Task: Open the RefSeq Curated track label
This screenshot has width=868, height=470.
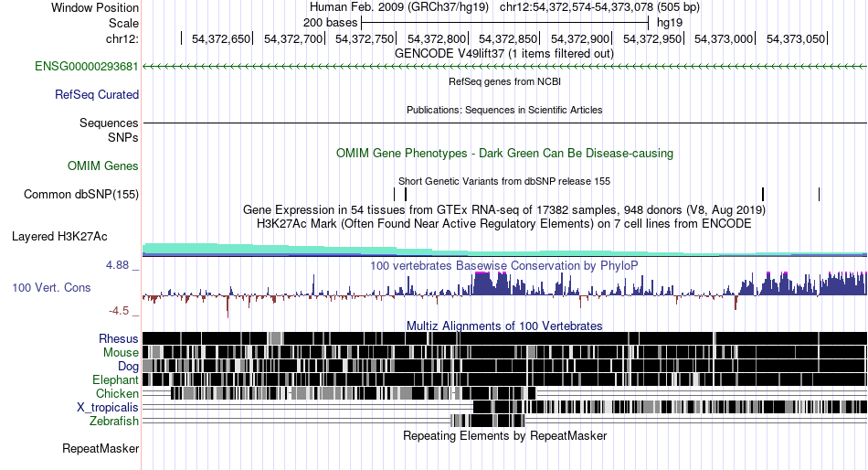Action: point(97,95)
